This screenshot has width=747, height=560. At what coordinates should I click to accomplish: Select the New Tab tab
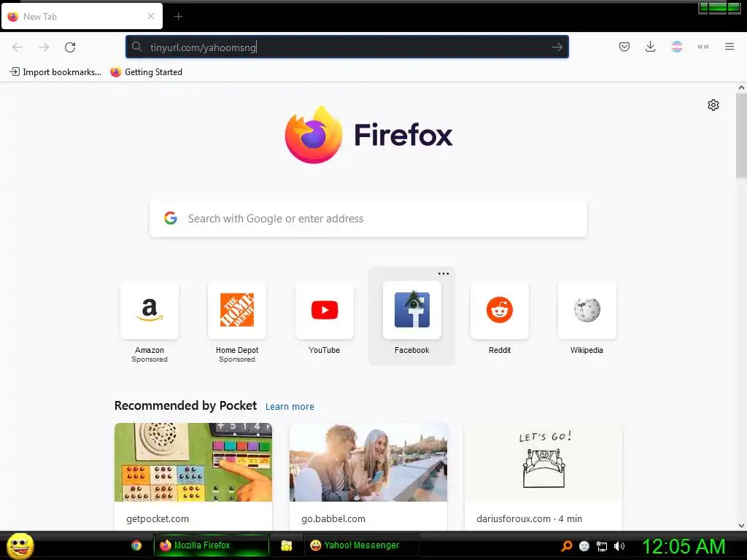tap(82, 16)
